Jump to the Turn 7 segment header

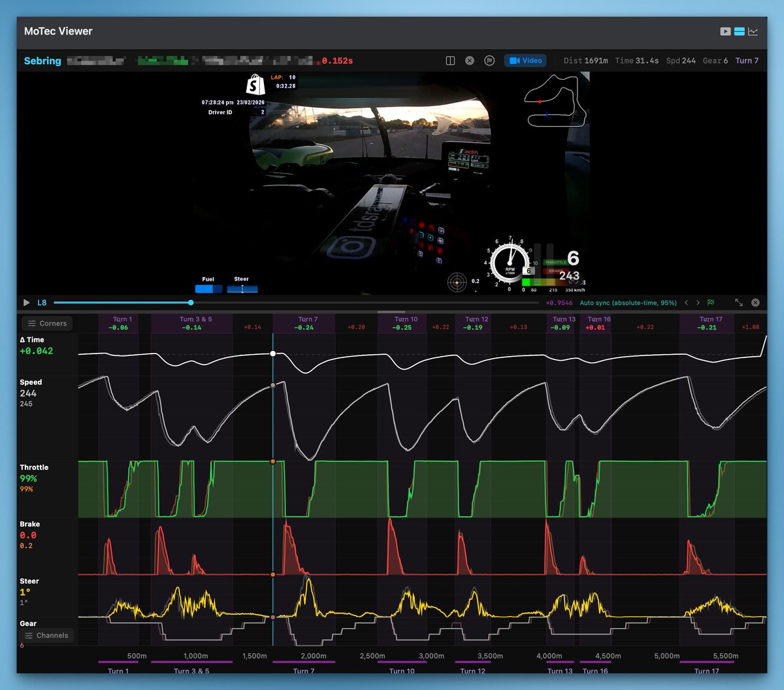(x=304, y=323)
